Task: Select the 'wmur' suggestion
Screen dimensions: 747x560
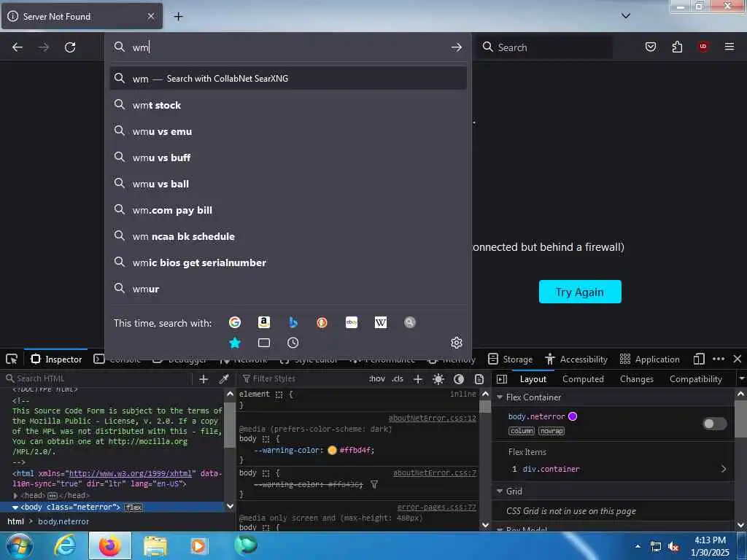Action: (288, 288)
